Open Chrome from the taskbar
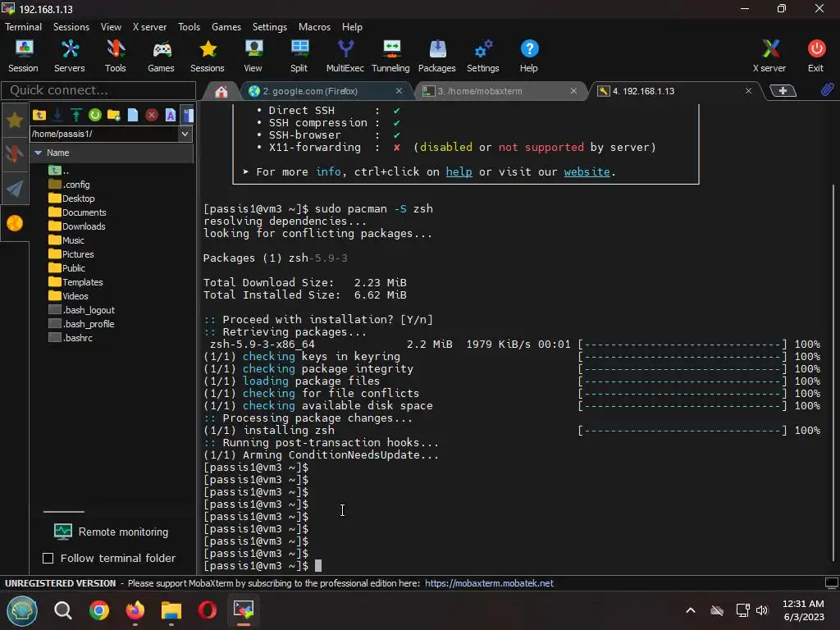The height and width of the screenshot is (630, 840). 99,610
